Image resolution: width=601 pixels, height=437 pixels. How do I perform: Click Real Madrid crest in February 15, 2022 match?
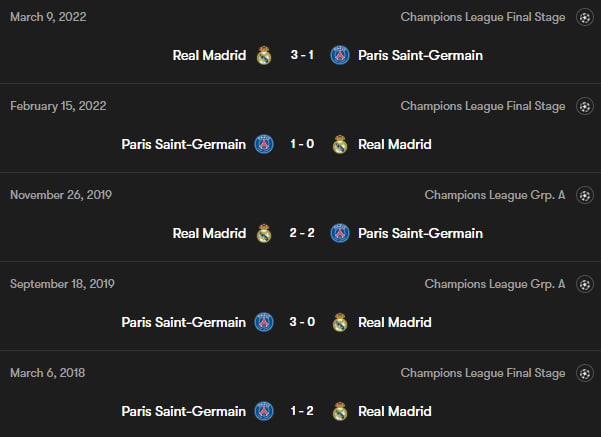[x=340, y=144]
